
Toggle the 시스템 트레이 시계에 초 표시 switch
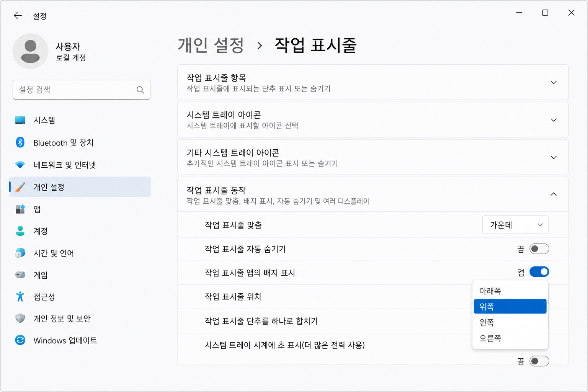[539, 361]
